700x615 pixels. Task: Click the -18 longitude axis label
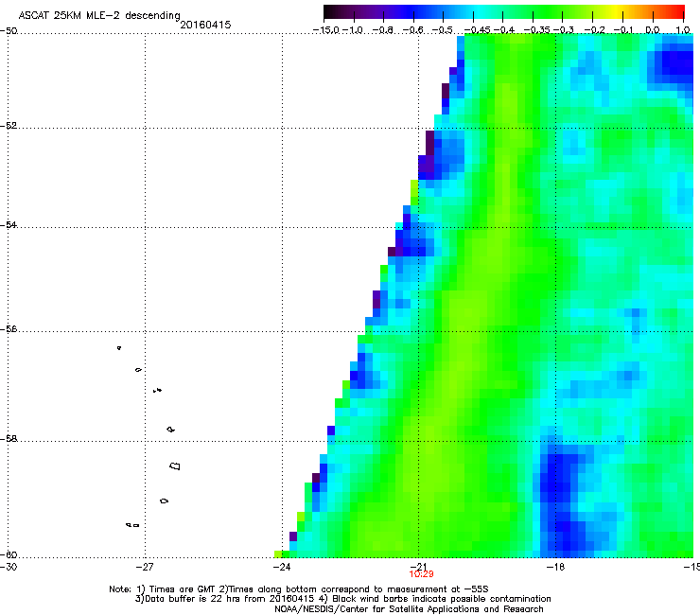click(555, 567)
